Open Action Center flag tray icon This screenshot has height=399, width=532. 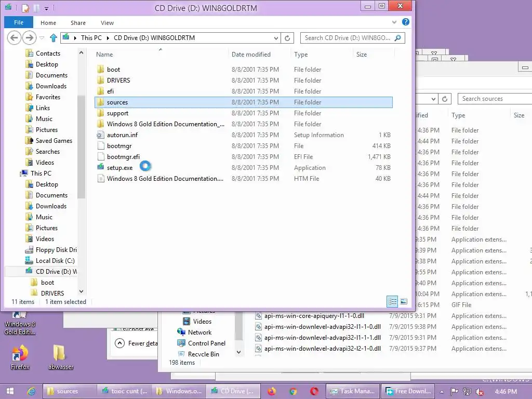(x=454, y=392)
